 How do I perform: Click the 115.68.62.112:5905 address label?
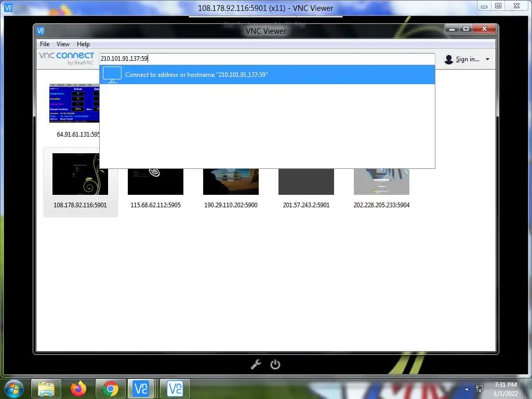[x=155, y=205]
